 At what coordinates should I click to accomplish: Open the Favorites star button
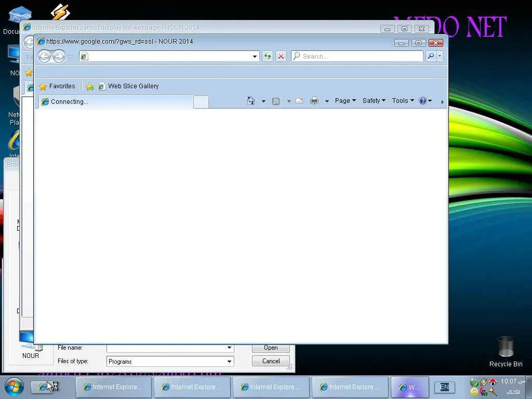(57, 87)
